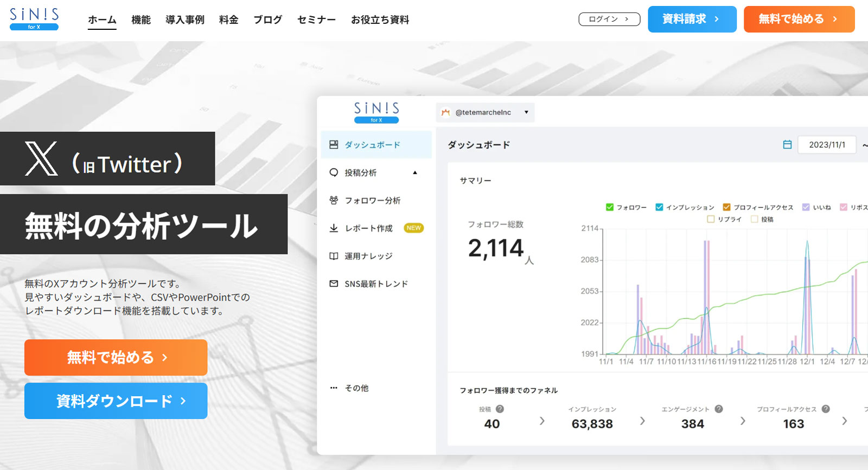Enable the リプライ legend checkbox

coord(711,219)
